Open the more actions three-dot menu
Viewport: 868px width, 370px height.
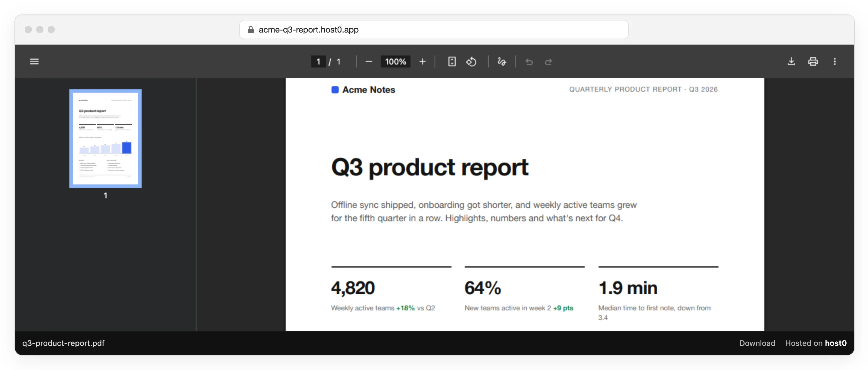(835, 61)
